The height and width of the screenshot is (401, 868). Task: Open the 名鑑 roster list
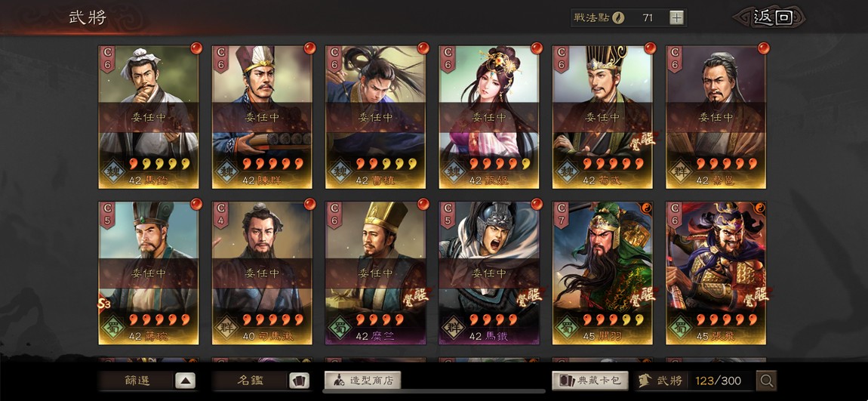point(251,381)
